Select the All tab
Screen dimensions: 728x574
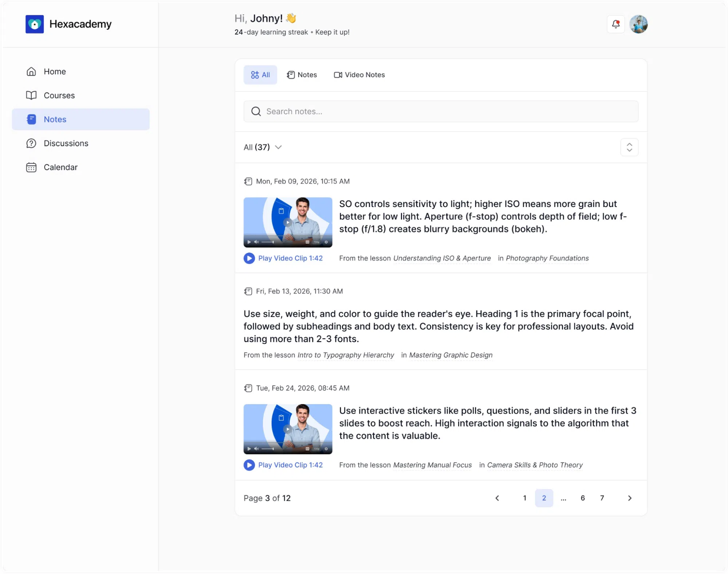click(x=260, y=75)
